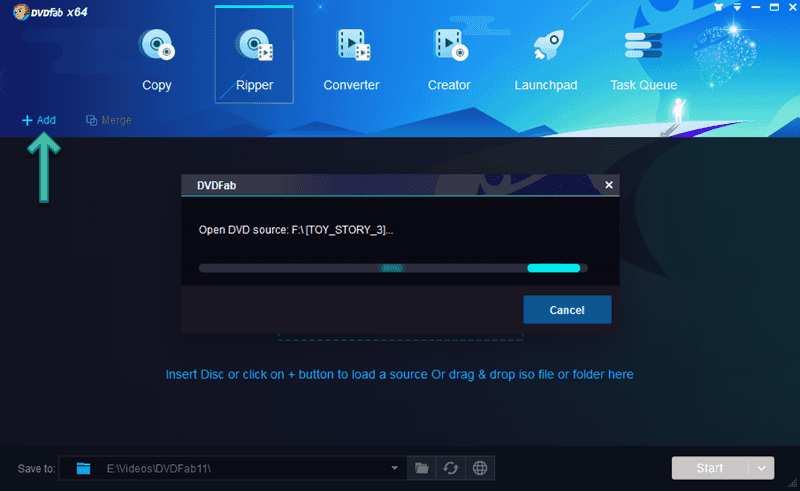Click the Start button

pyautogui.click(x=710, y=468)
